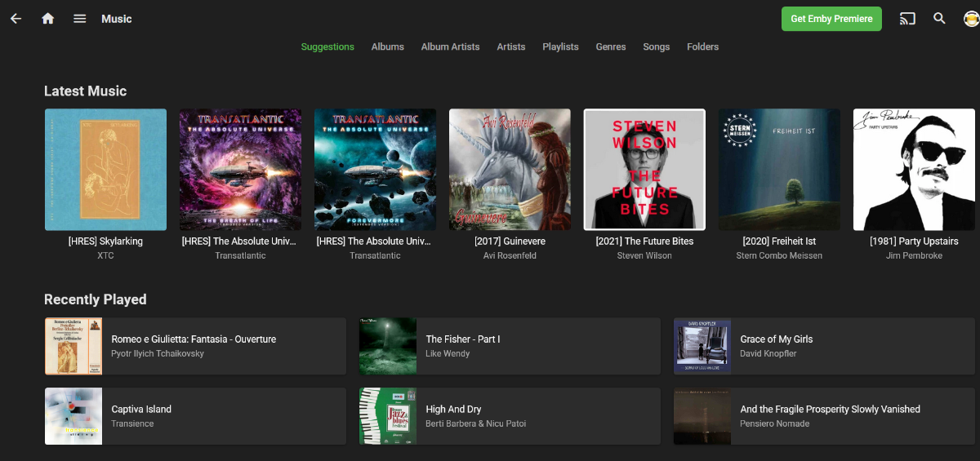
Task: Click the Cast to device icon
Action: [907, 19]
